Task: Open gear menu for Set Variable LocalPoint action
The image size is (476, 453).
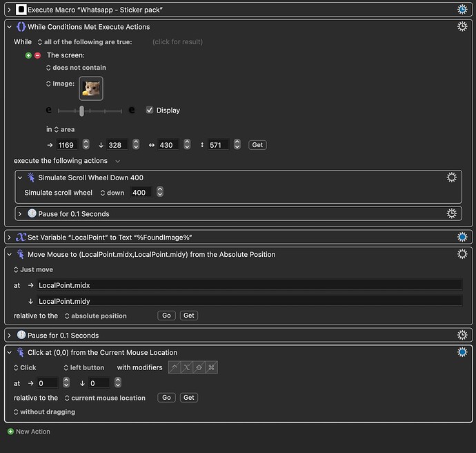Action: click(x=462, y=237)
